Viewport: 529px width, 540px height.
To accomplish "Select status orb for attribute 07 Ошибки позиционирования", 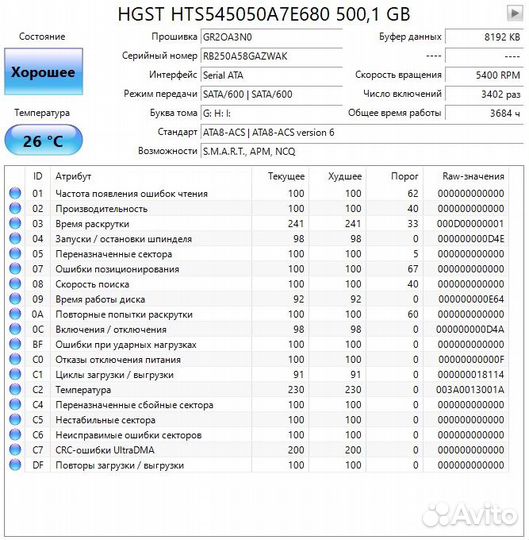I will pos(15,269).
